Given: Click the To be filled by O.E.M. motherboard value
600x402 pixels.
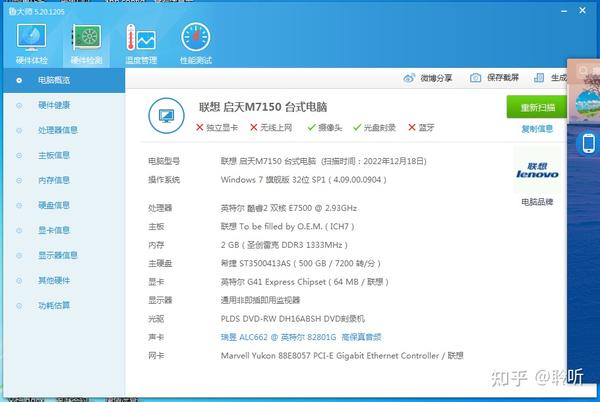Looking at the screenshot, I should 287,226.
